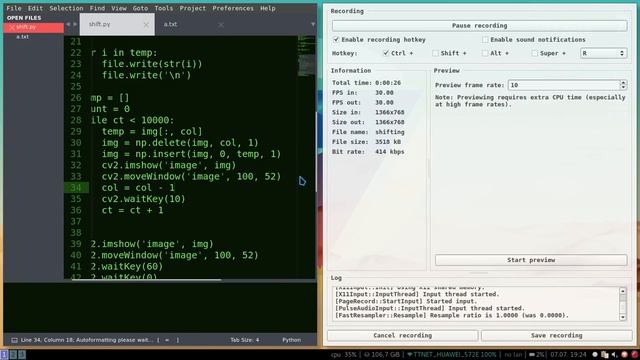Open the Goto menu
640x360 pixels.
pyautogui.click(x=140, y=8)
